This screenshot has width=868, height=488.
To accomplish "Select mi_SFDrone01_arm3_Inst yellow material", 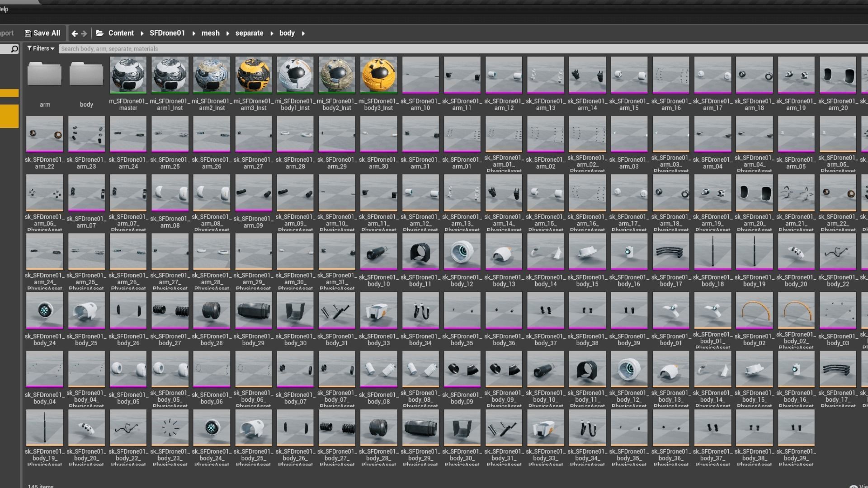I will [253, 75].
